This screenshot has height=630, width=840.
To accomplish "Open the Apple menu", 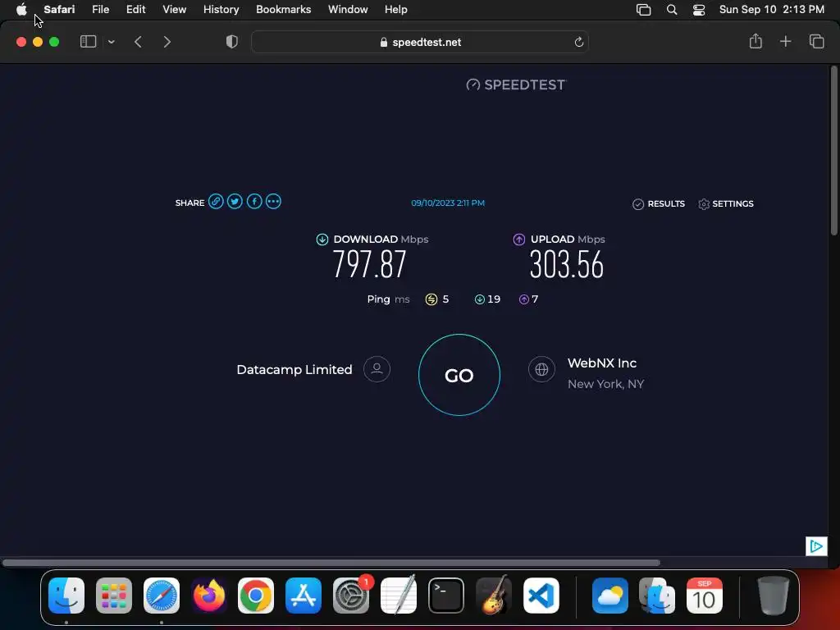I will click(x=21, y=9).
